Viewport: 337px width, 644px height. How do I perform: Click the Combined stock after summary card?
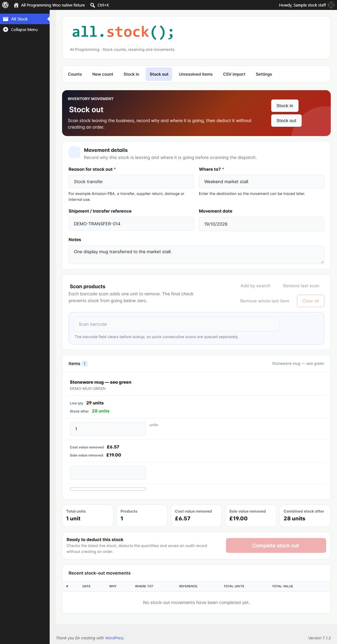305,516
